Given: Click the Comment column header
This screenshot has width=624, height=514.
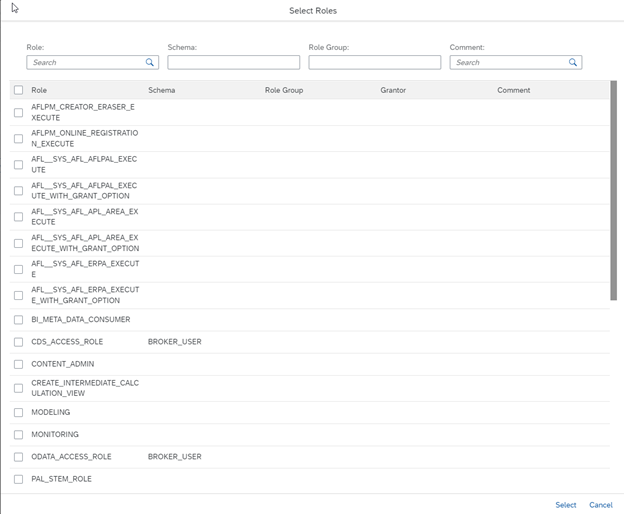Looking at the screenshot, I should 513,90.
